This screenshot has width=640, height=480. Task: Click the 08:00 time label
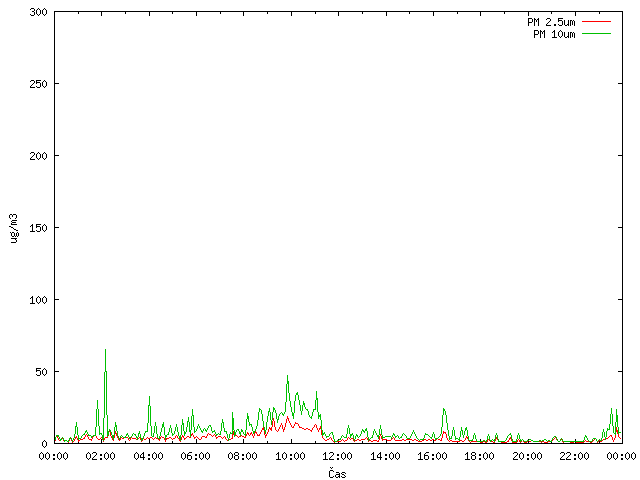pos(243,456)
